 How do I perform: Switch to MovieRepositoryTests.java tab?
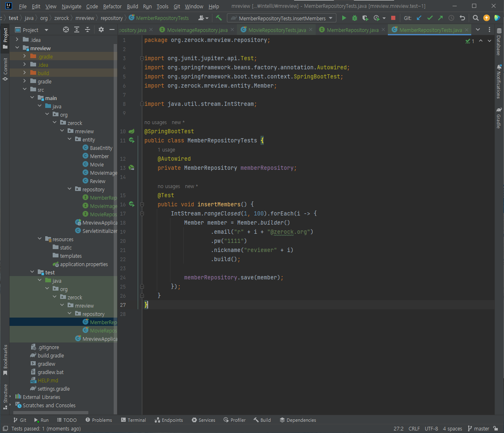(277, 30)
